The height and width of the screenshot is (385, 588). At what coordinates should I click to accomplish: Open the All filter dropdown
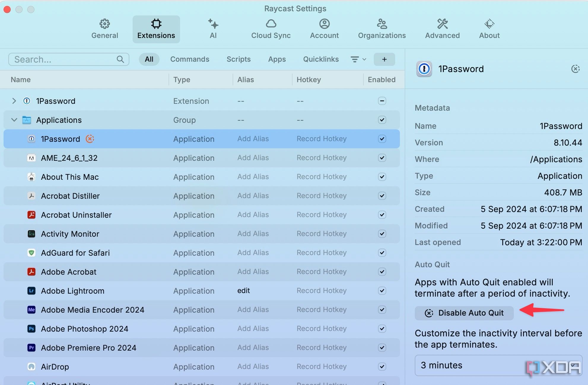coord(357,59)
